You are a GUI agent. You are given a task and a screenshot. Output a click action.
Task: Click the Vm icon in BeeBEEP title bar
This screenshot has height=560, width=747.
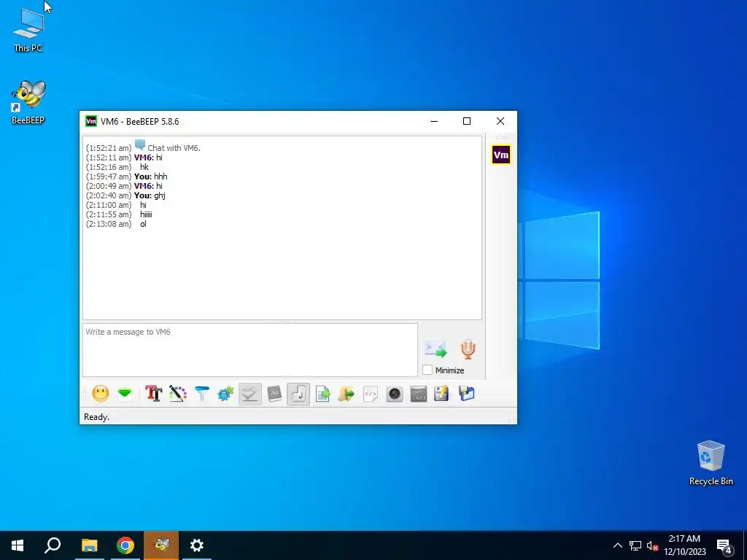tap(90, 121)
